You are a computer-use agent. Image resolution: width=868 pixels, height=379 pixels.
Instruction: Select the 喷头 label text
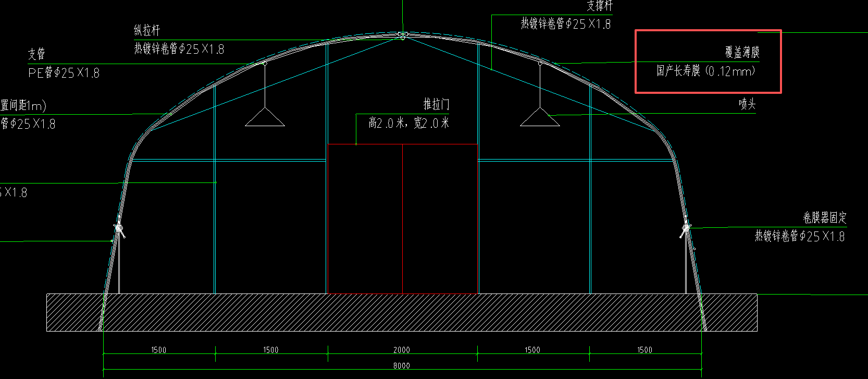point(747,104)
